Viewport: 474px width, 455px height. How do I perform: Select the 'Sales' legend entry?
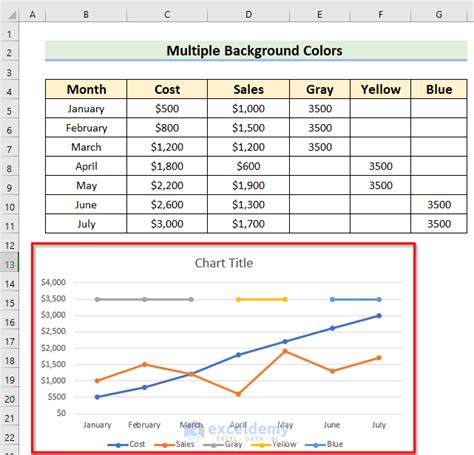174,444
